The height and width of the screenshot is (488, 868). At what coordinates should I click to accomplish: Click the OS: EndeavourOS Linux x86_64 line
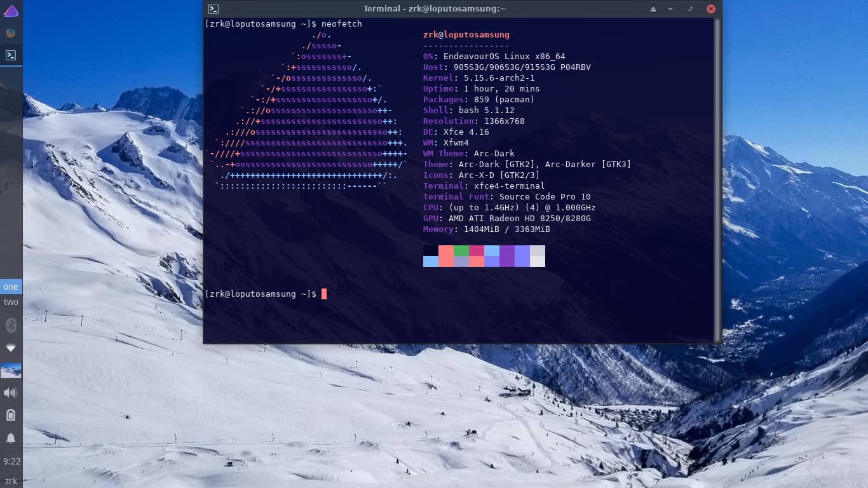(494, 57)
